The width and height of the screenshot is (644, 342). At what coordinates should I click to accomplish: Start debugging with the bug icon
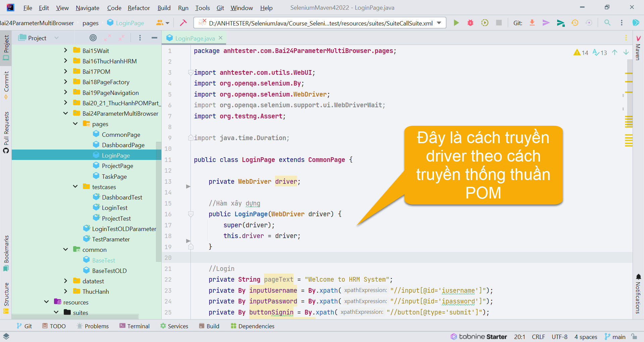pyautogui.click(x=471, y=23)
